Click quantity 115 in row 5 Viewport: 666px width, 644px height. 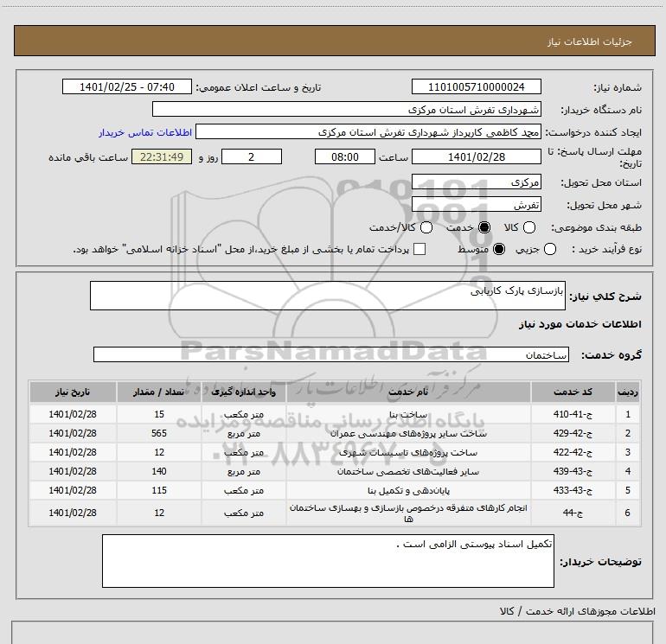click(x=159, y=490)
